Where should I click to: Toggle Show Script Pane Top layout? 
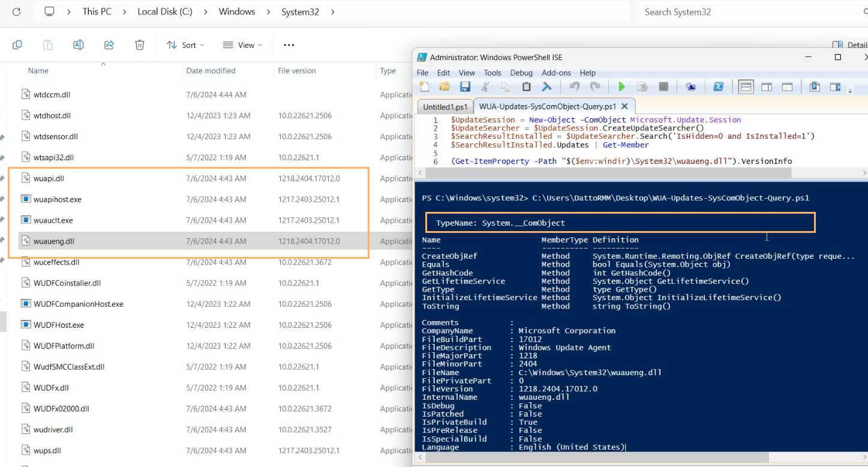point(746,87)
